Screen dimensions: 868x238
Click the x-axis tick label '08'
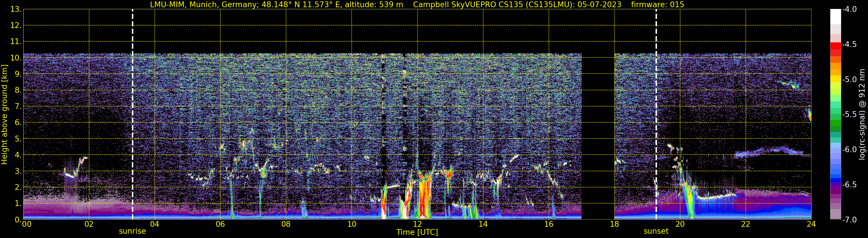click(286, 224)
